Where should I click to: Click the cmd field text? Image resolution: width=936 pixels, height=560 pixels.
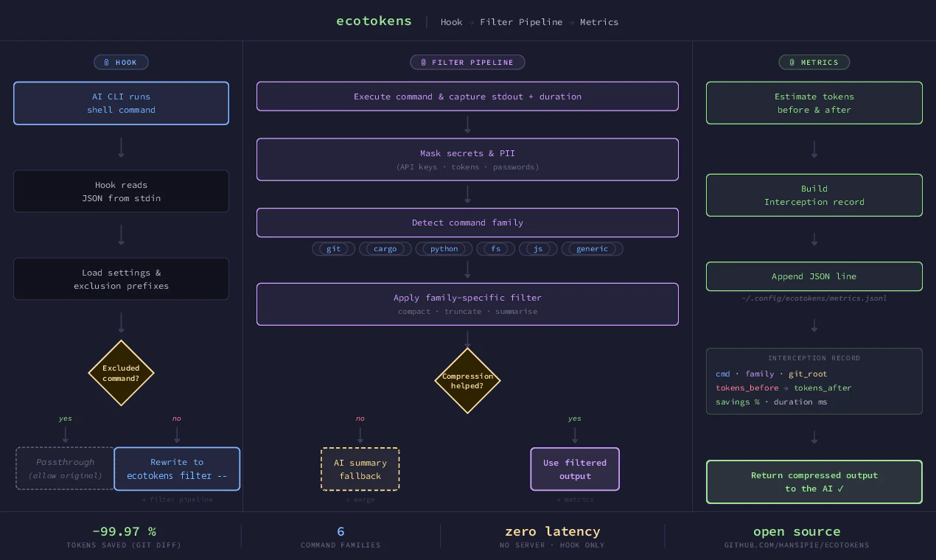[x=723, y=374]
